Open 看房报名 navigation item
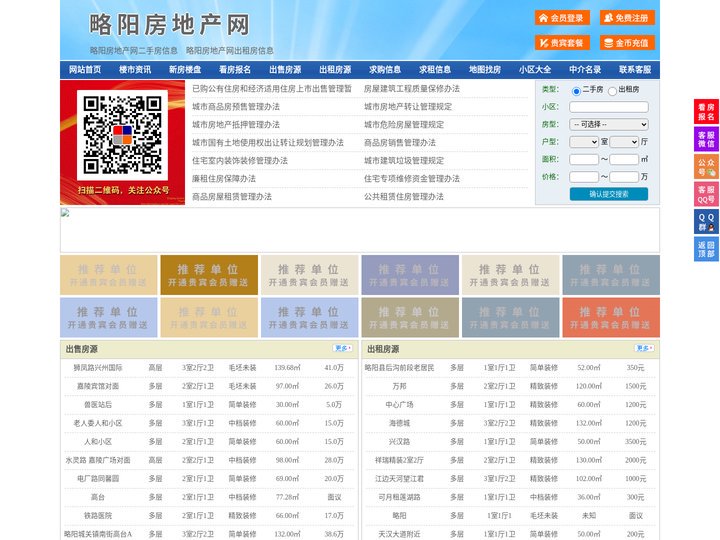Viewport: 720px width, 540px height. tap(235, 70)
